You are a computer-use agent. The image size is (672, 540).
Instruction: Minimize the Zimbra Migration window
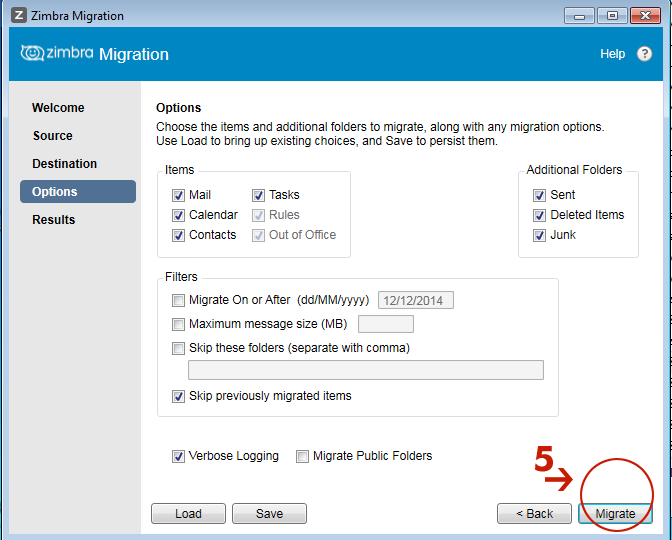579,16
